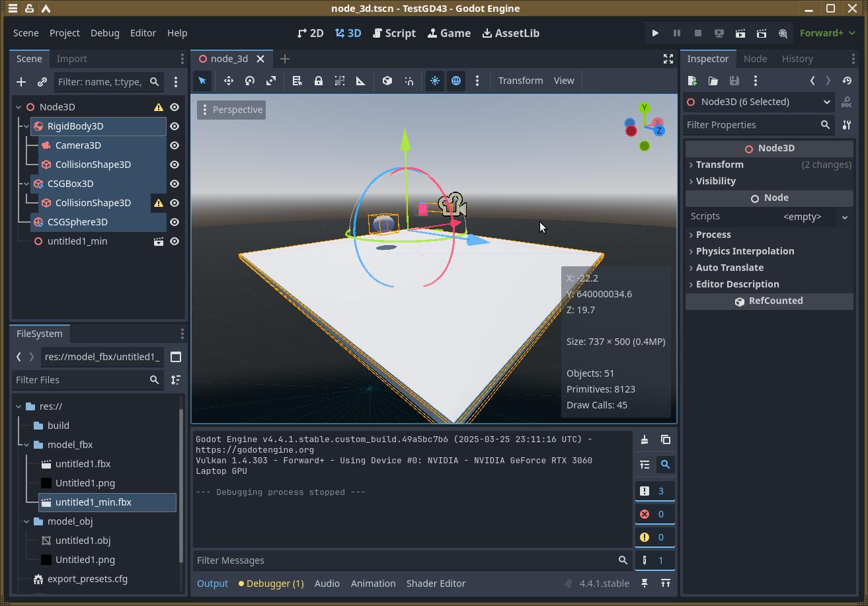
Task: Hide the CSGSphere3D node
Action: click(175, 222)
